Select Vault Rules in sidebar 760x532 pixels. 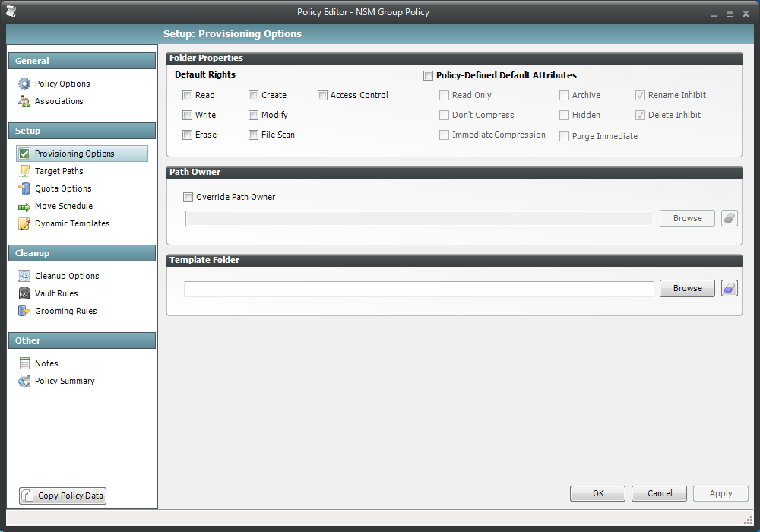tap(56, 293)
